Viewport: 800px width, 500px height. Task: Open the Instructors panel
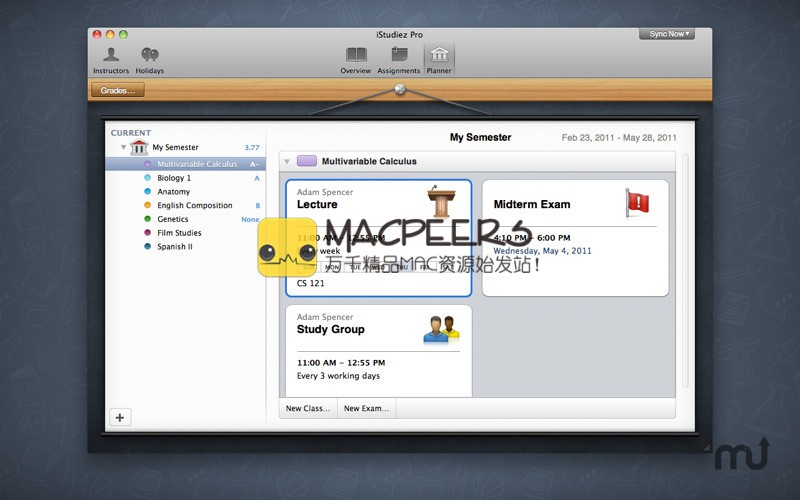111,60
